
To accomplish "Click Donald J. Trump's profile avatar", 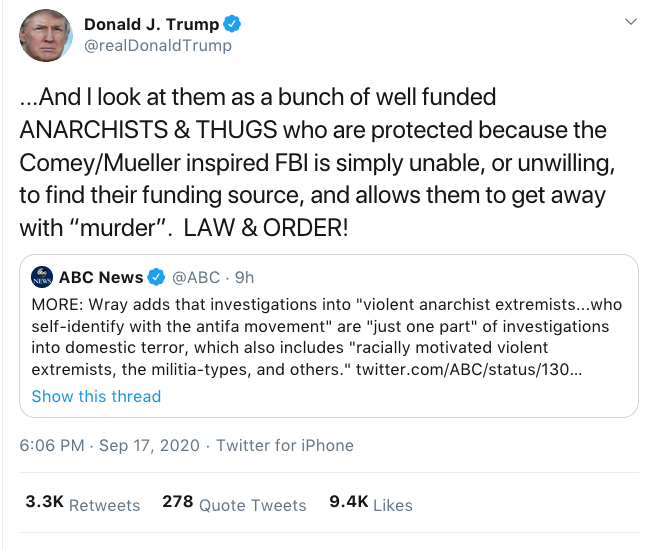I will point(45,37).
